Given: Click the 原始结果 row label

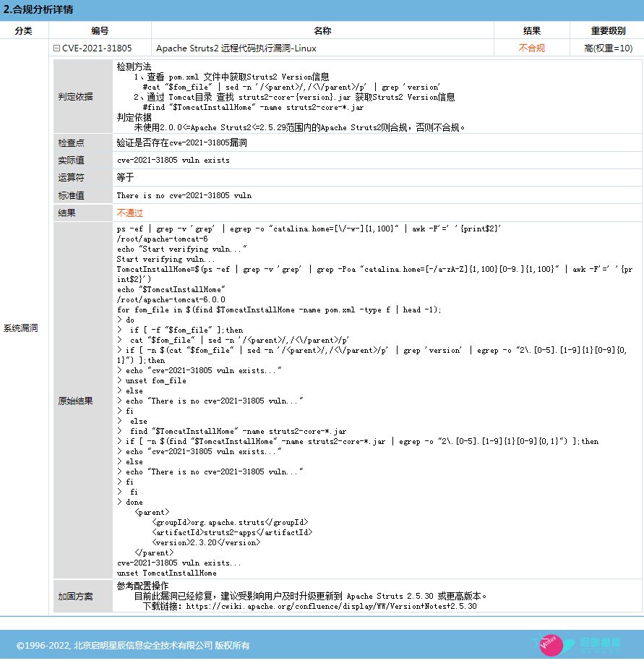Looking at the screenshot, I should click(x=76, y=401).
